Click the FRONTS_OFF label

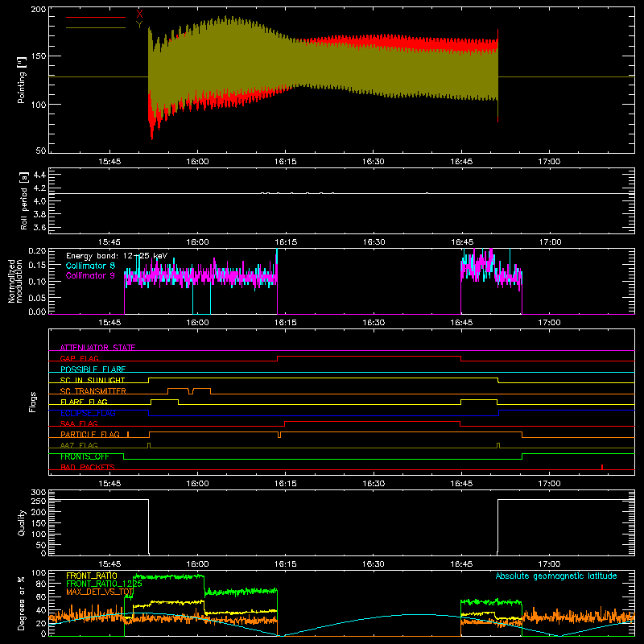point(85,456)
